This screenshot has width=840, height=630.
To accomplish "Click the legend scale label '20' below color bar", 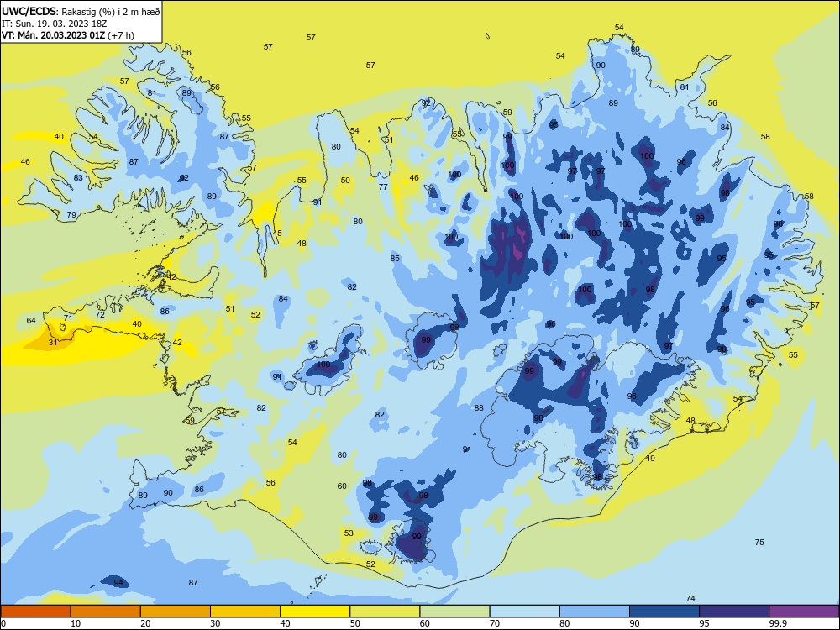I will pyautogui.click(x=145, y=623).
